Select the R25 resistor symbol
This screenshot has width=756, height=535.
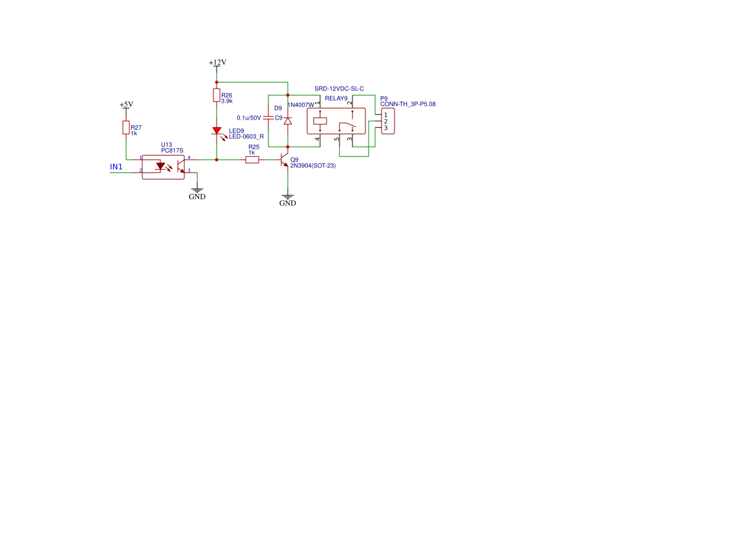252,160
